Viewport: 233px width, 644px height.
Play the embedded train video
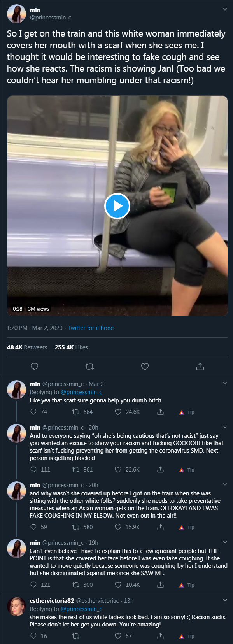(117, 206)
